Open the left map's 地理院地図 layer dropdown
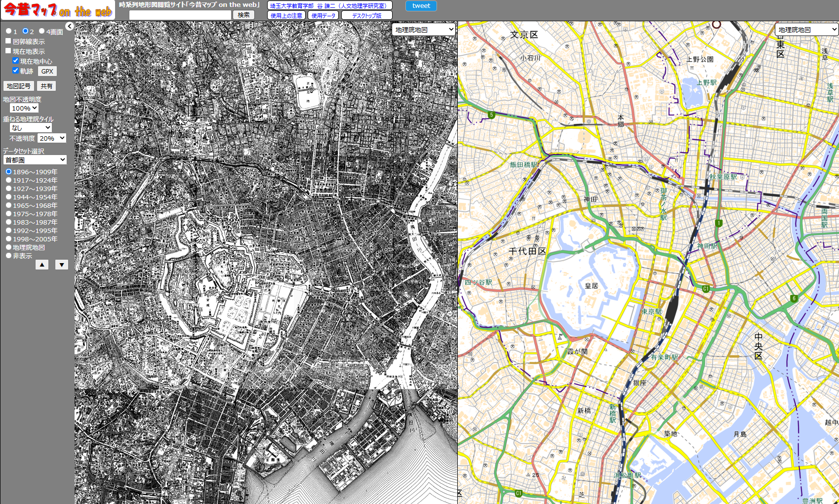 pyautogui.click(x=424, y=30)
